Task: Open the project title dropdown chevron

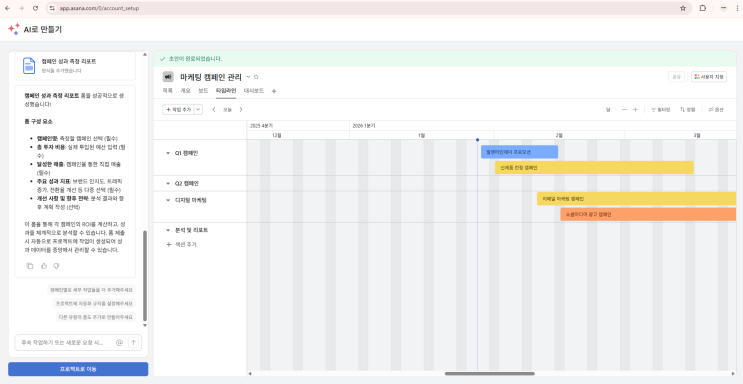Action: (248, 77)
